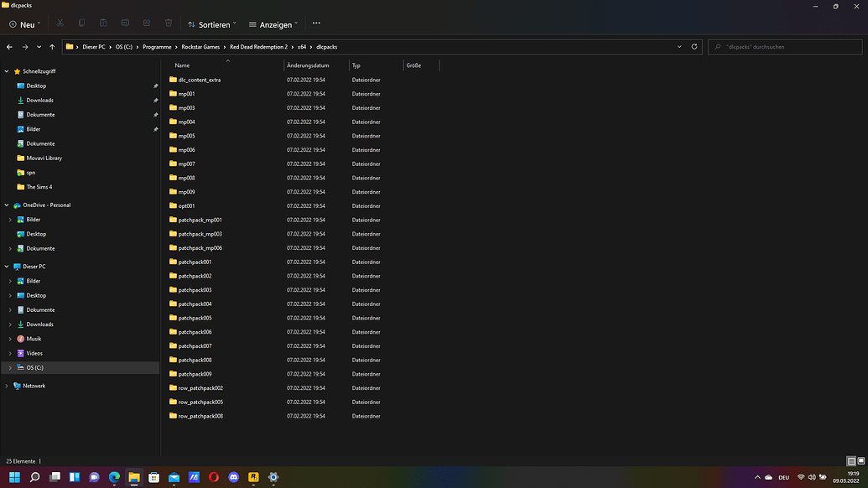Screen dimensions: 868x488
Task: Expand the OS (C:) drive tree node
Action: [x=10, y=367]
